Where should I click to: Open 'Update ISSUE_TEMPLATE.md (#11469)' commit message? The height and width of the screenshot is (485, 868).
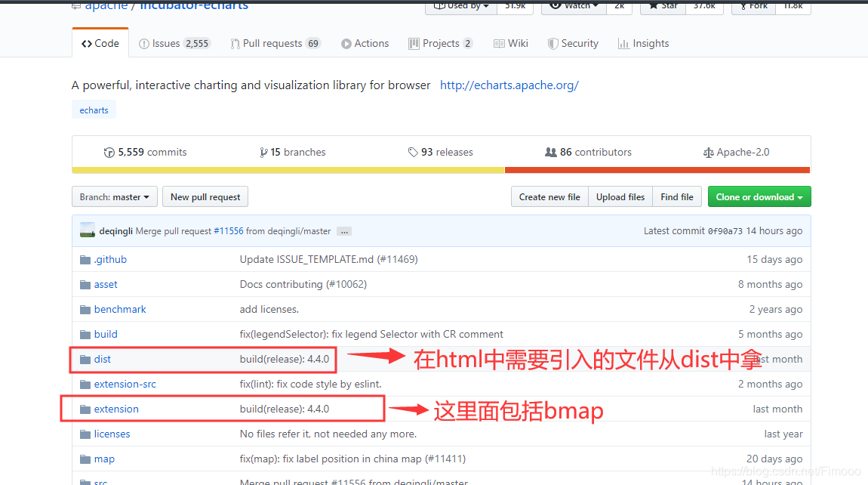[329, 259]
